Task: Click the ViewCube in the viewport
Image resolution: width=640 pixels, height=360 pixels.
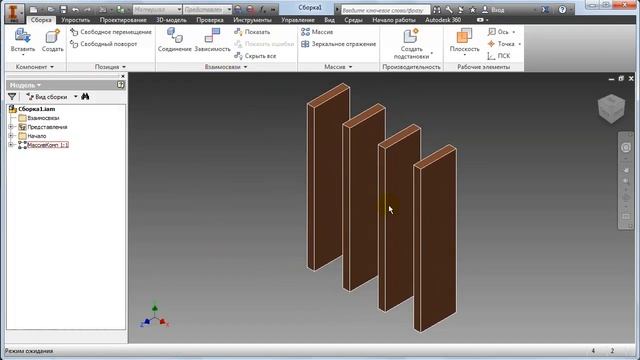Action: click(x=611, y=108)
